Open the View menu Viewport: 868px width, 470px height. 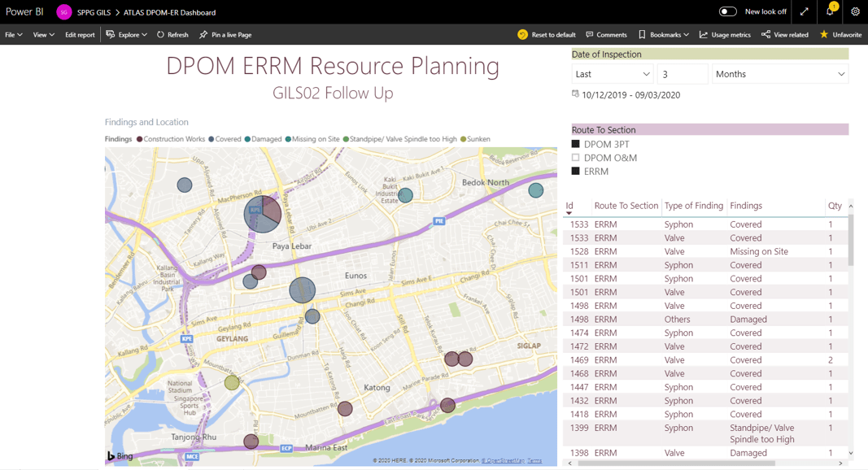click(x=44, y=34)
